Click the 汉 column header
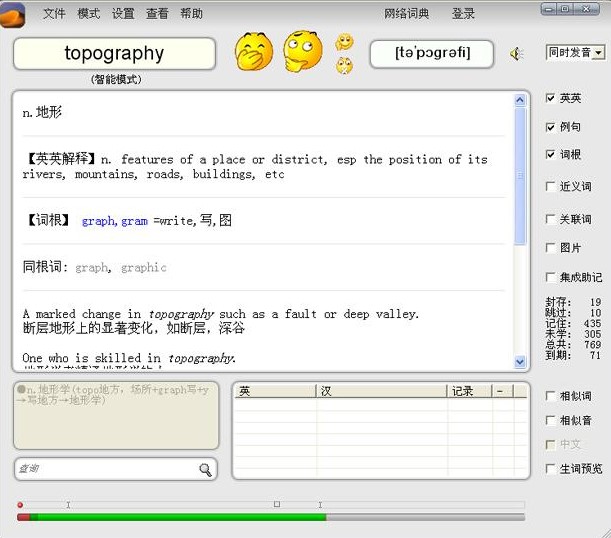The image size is (611, 538). click(x=381, y=391)
